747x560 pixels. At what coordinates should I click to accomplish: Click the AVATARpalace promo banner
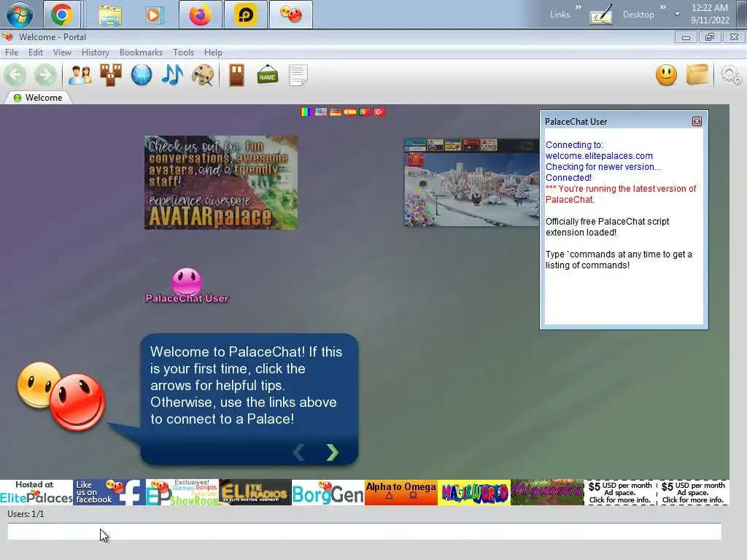tap(221, 182)
